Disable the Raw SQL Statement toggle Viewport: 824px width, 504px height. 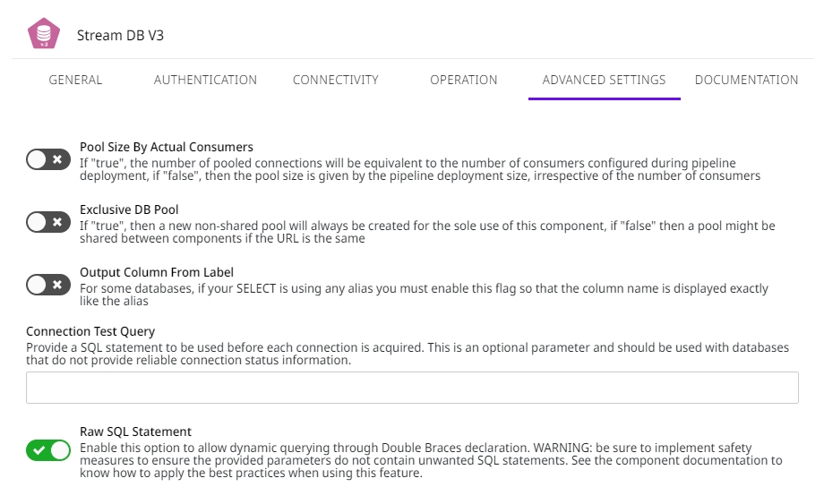48,450
